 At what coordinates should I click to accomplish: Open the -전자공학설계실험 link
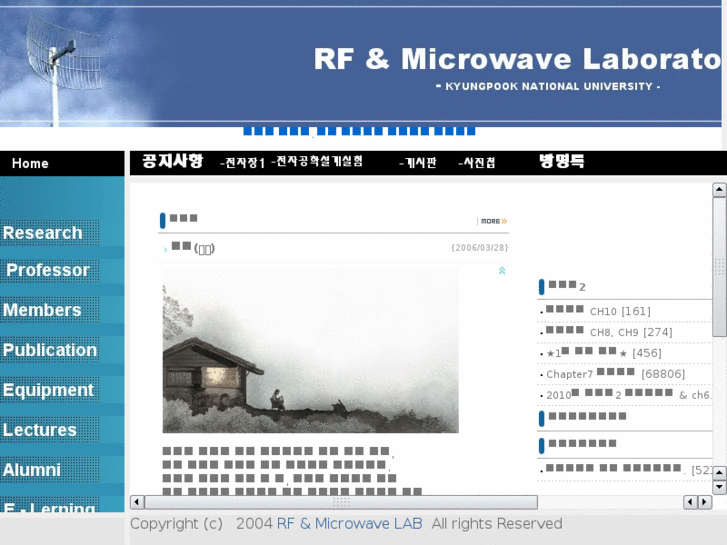[317, 161]
